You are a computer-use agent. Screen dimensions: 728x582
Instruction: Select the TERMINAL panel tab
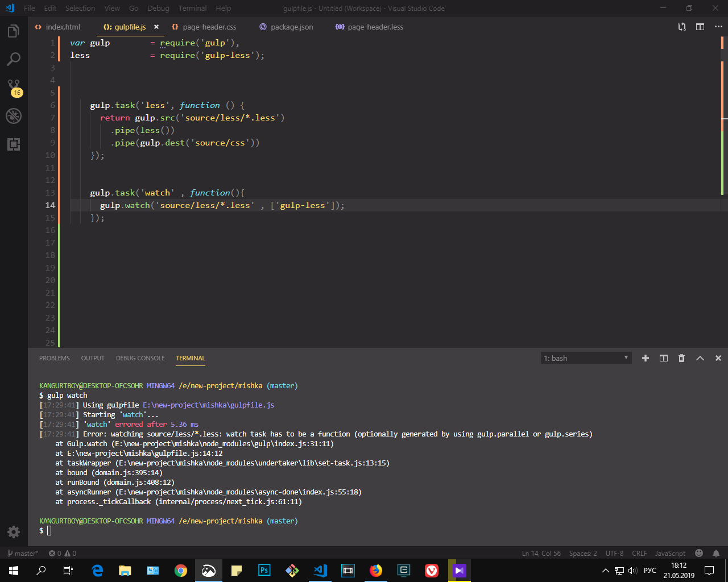pos(191,358)
